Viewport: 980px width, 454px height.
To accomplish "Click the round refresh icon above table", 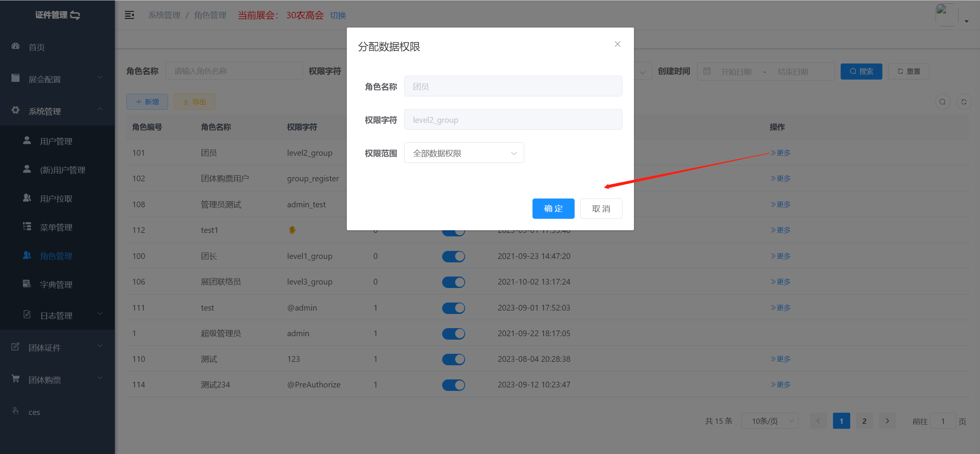I will coord(964,102).
